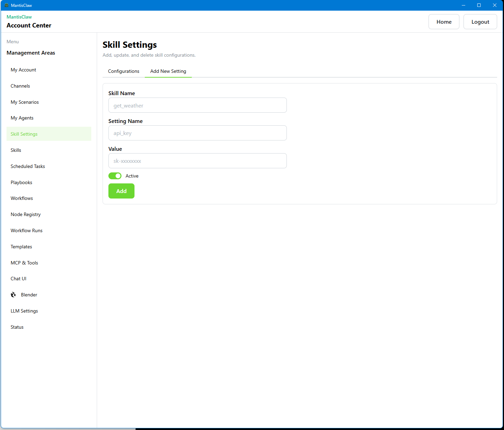Select Node Registry from the menu
The image size is (504, 430).
(26, 214)
